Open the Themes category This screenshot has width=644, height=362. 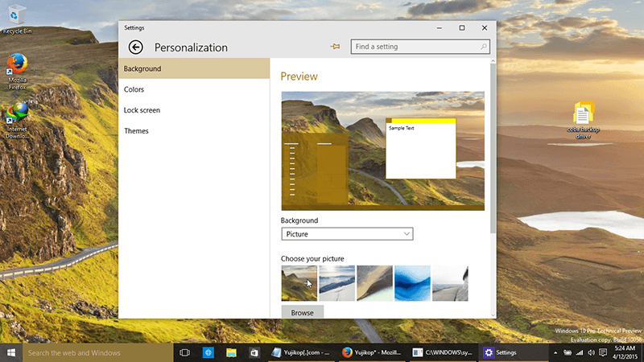tap(194, 131)
